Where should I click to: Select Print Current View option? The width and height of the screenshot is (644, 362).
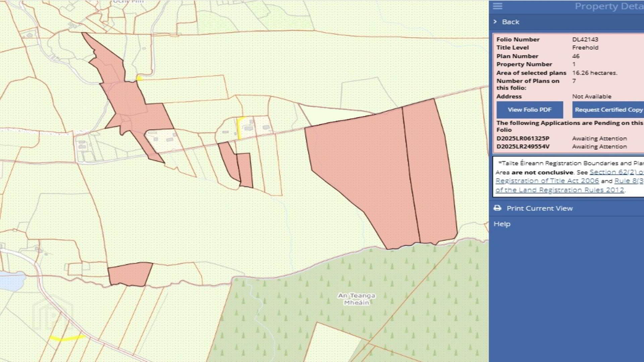[539, 208]
